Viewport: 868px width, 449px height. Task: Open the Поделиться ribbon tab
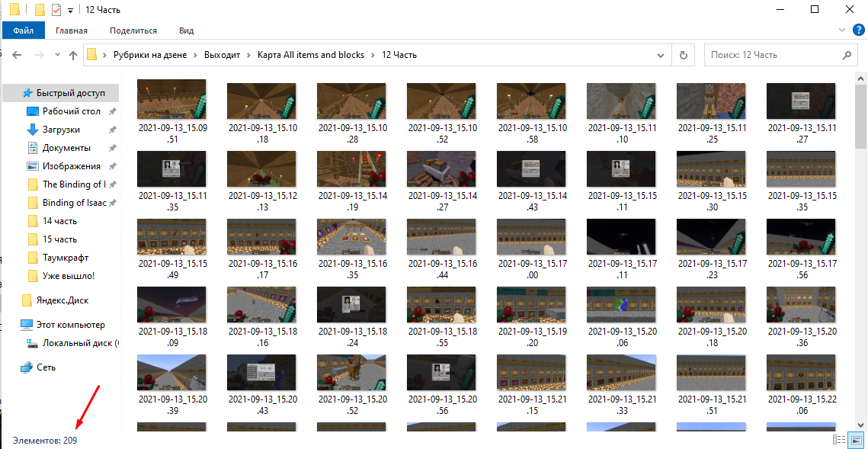pos(133,30)
